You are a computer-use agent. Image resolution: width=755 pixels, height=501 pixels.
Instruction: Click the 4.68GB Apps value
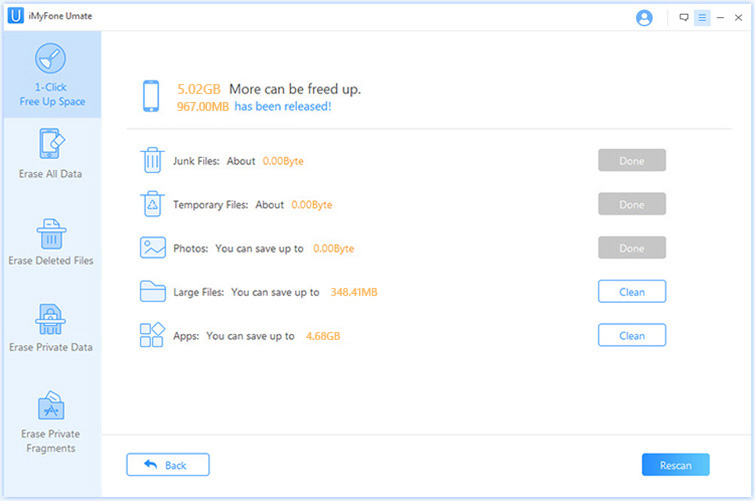click(x=323, y=336)
